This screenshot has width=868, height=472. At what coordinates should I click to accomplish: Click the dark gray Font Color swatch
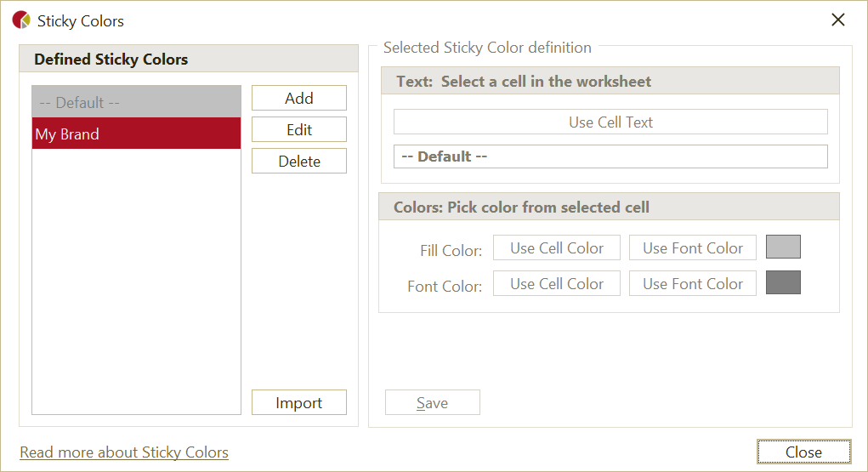(783, 282)
